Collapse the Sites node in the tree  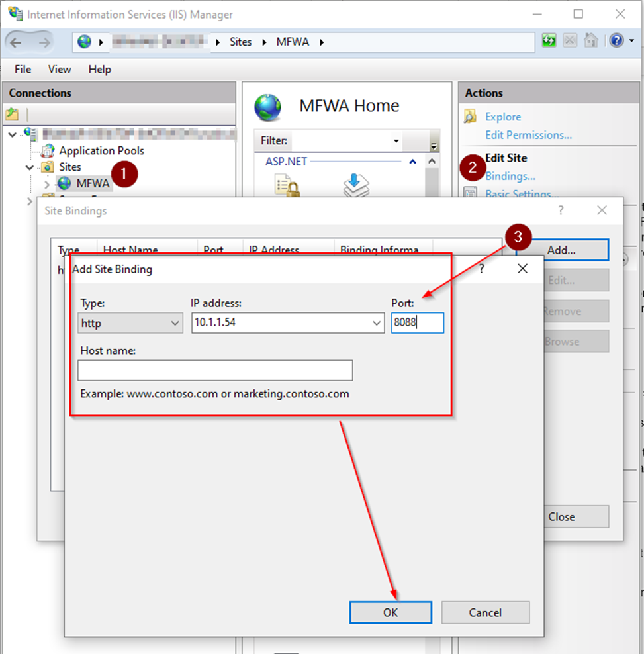(29, 167)
